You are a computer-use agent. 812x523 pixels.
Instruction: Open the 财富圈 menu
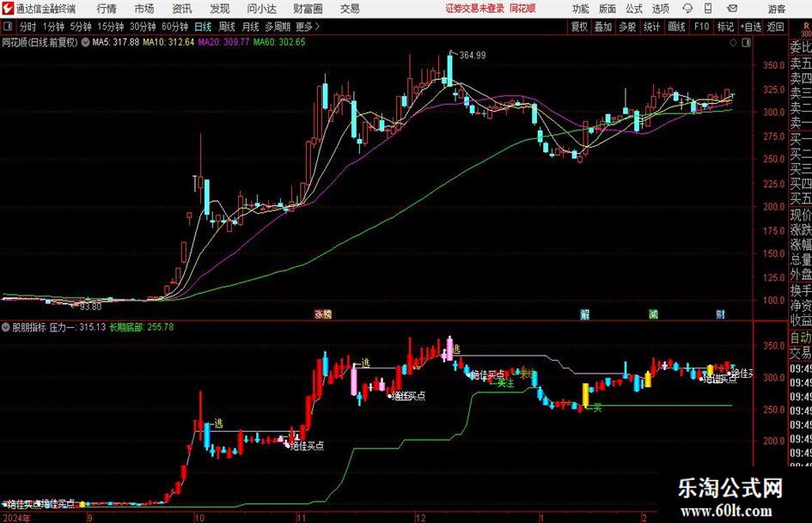(x=308, y=9)
